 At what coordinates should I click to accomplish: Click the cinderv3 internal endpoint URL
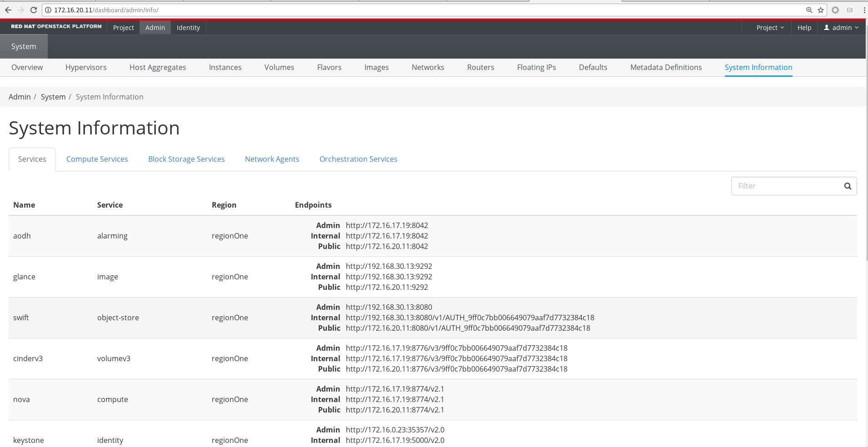coord(457,358)
